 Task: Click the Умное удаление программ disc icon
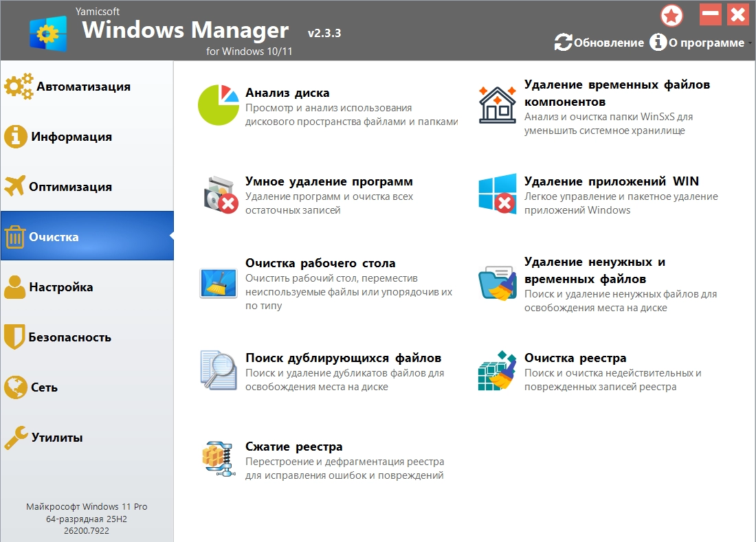(221, 194)
